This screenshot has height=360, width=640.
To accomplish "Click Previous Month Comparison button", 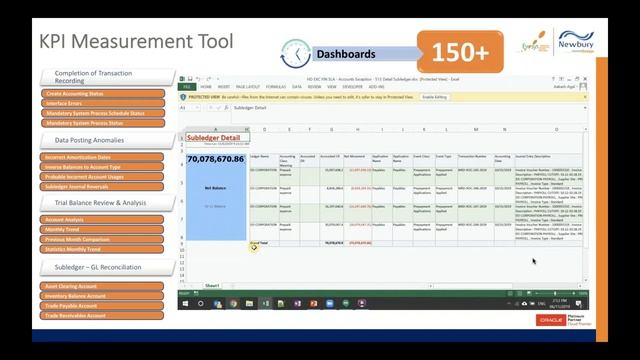I will (x=102, y=239).
